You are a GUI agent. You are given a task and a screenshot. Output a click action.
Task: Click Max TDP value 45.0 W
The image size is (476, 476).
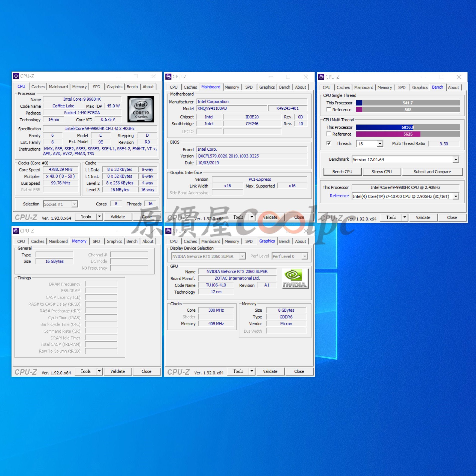coord(113,106)
